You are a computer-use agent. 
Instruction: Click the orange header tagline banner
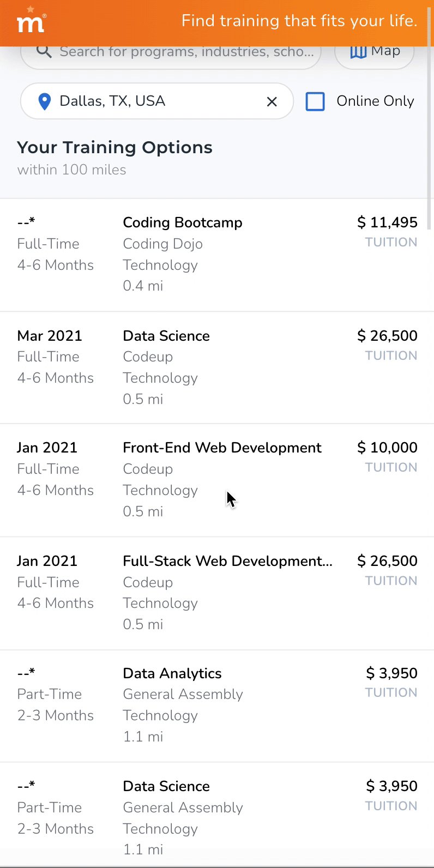[299, 21]
